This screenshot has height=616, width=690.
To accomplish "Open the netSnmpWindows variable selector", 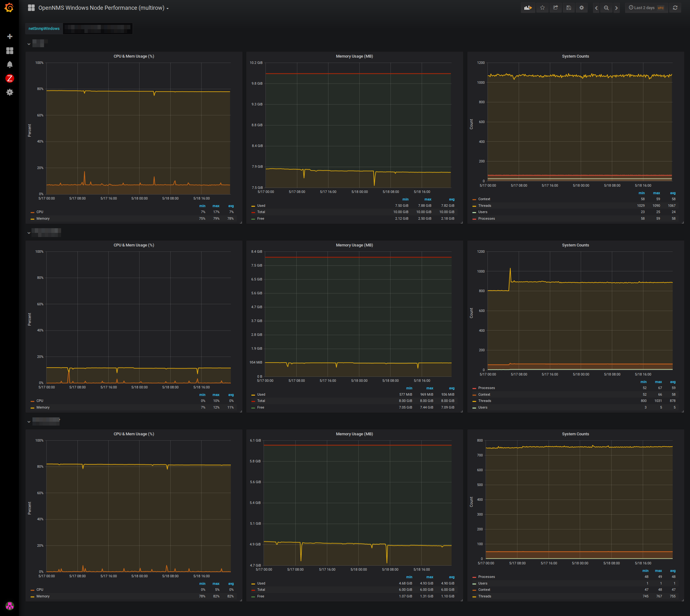I will [x=98, y=29].
